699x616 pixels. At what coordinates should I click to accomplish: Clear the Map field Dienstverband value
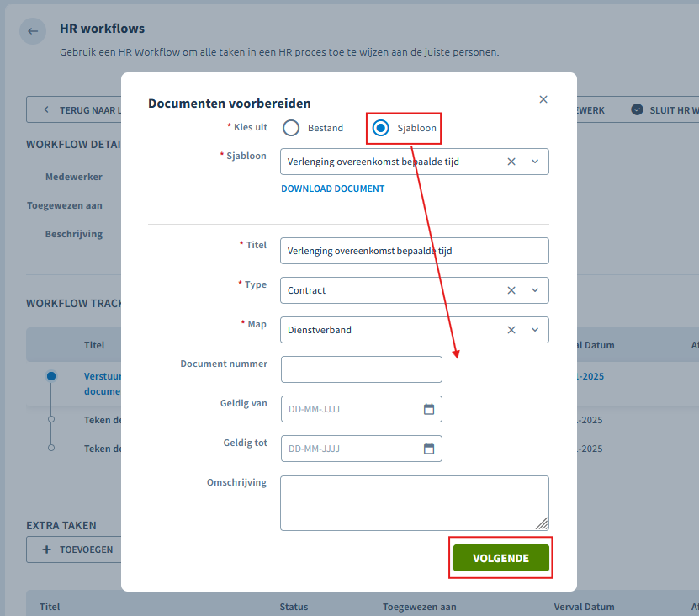coord(511,330)
